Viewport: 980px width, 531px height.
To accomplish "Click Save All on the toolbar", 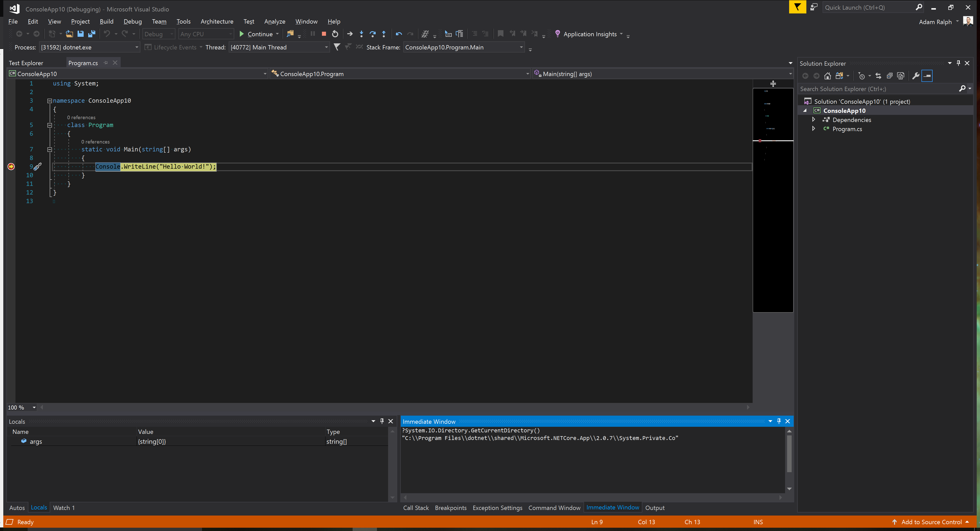I will pos(92,33).
